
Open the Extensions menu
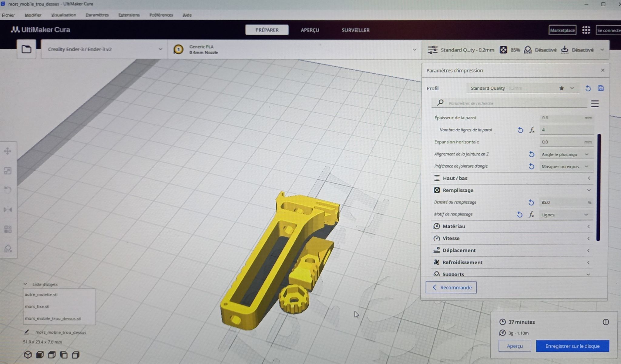pyautogui.click(x=129, y=15)
